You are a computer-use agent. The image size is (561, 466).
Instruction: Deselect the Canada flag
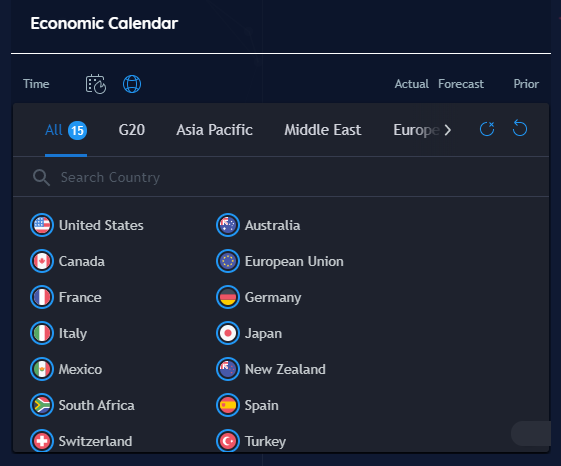point(42,261)
